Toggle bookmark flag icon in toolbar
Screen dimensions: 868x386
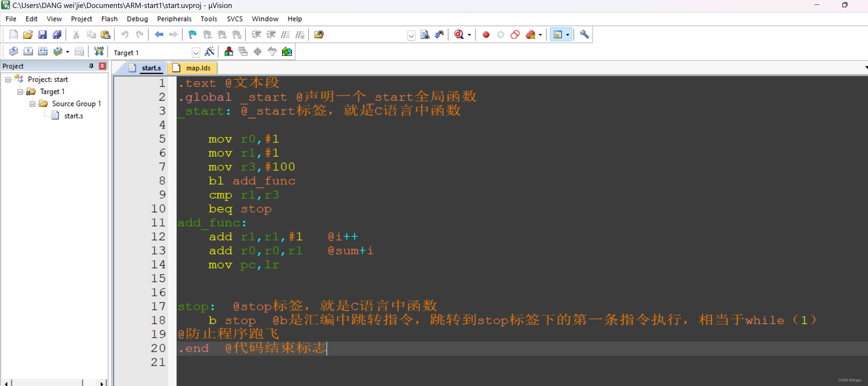192,35
